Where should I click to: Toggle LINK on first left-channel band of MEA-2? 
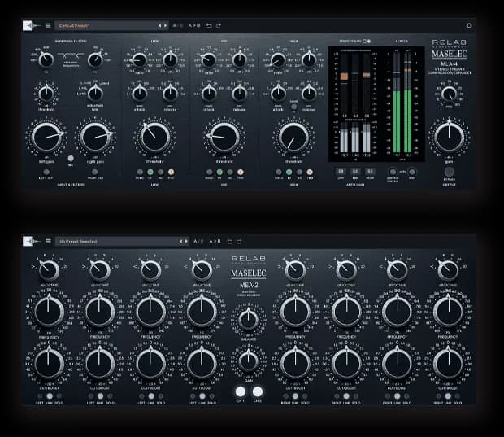[x=50, y=396]
